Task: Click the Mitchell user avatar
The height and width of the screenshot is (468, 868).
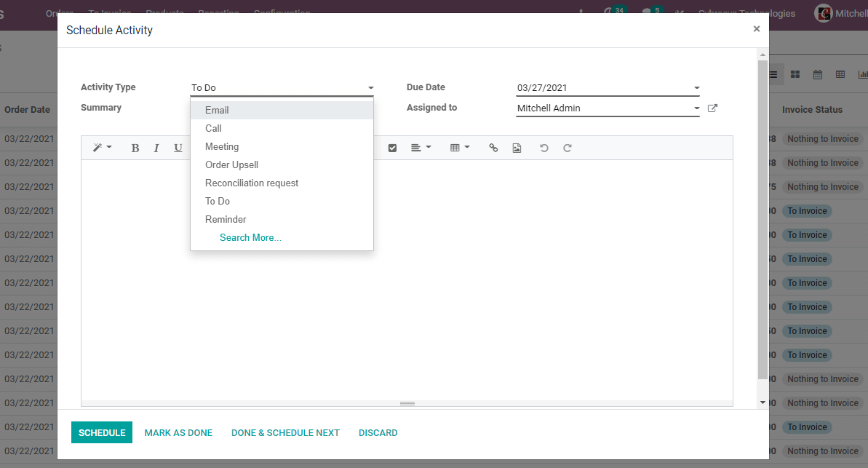Action: tap(824, 13)
